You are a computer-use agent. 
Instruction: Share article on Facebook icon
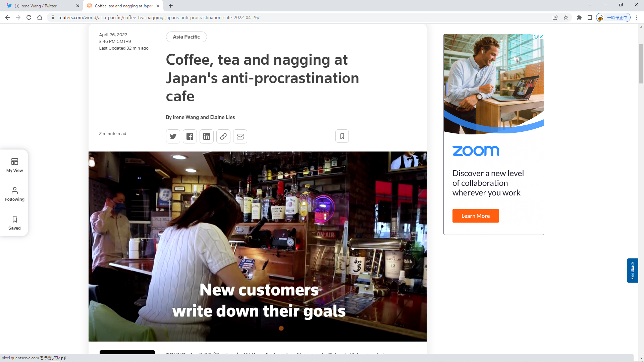point(190,136)
